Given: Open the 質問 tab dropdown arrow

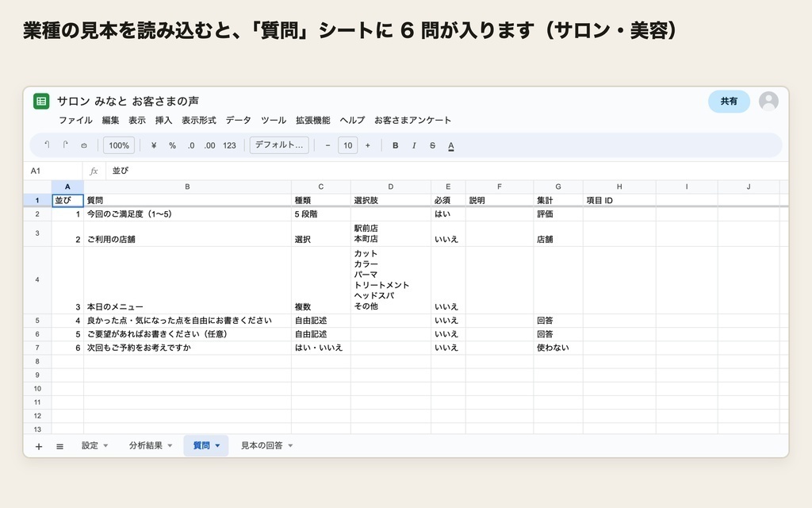Looking at the screenshot, I should [x=217, y=446].
